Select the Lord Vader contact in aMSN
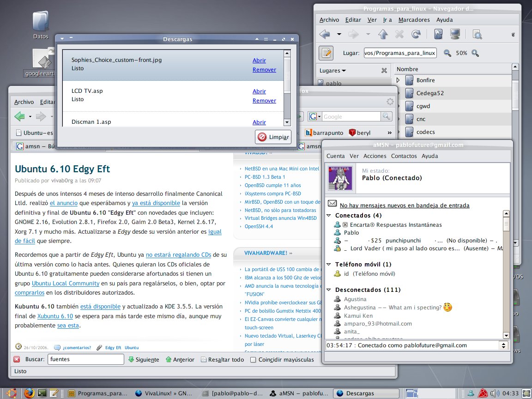532x399 pixels. pos(418,248)
